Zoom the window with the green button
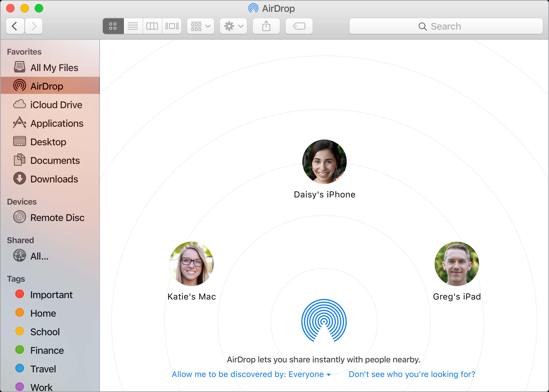549x392 pixels. (x=39, y=8)
